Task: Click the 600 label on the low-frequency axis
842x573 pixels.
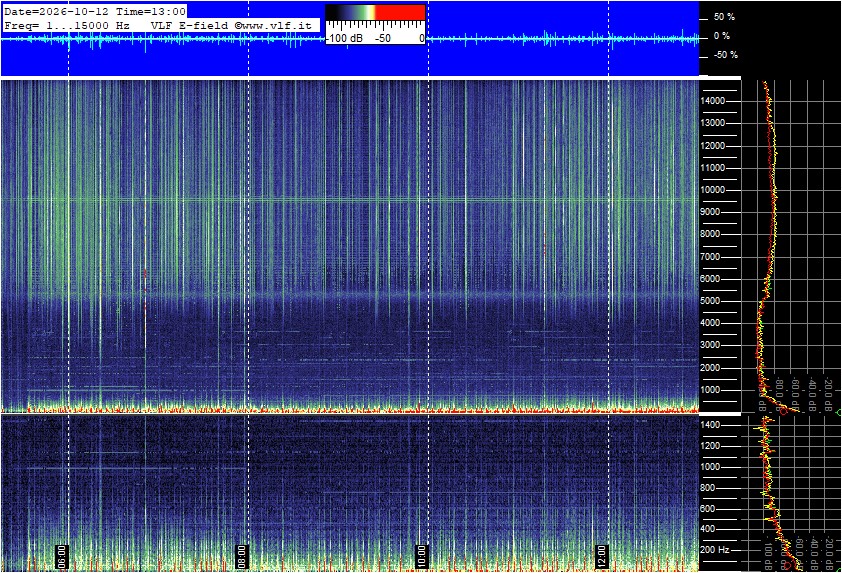Action: [708, 509]
